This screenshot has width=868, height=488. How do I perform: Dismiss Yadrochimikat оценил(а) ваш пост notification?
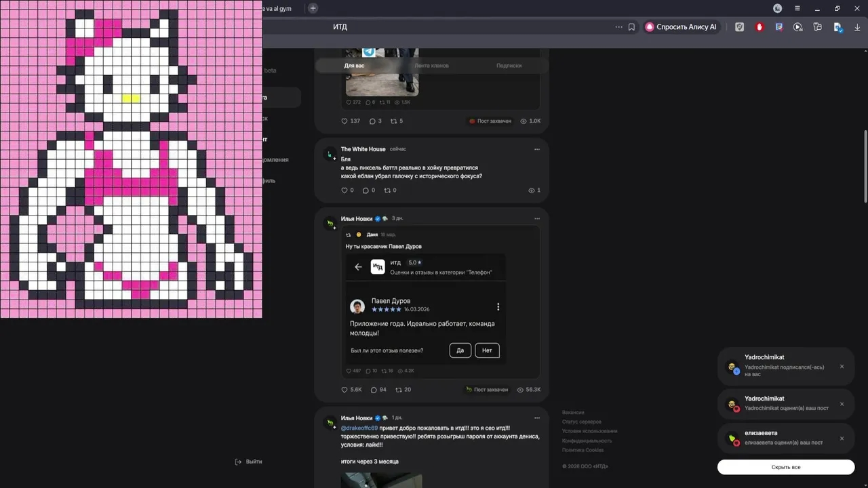coord(842,404)
